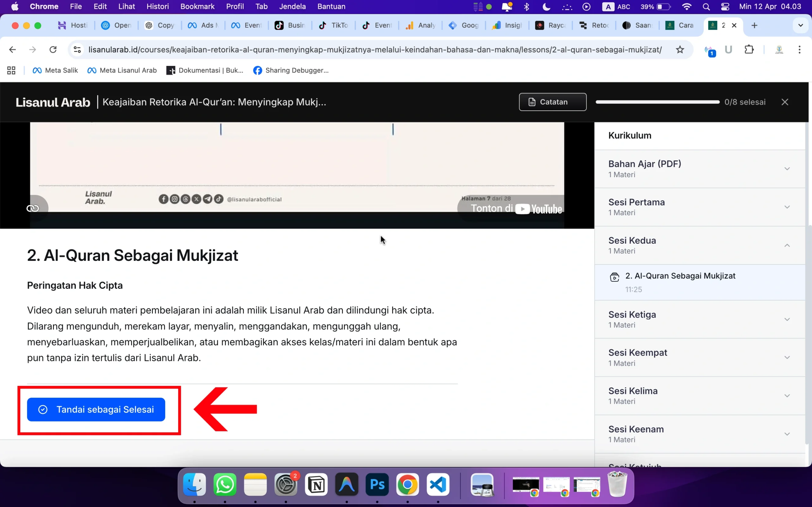Bookmark this page with the star icon
The image size is (812, 507).
[x=680, y=49]
